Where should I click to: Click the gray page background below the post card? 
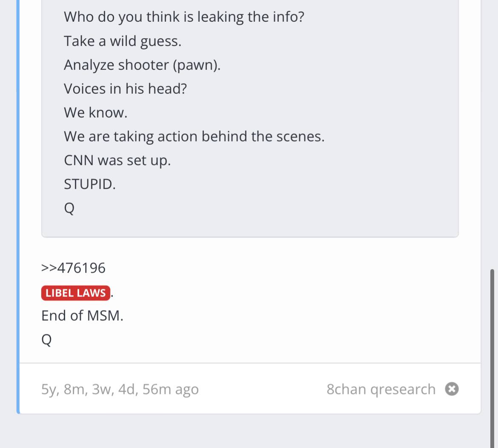coord(249,432)
